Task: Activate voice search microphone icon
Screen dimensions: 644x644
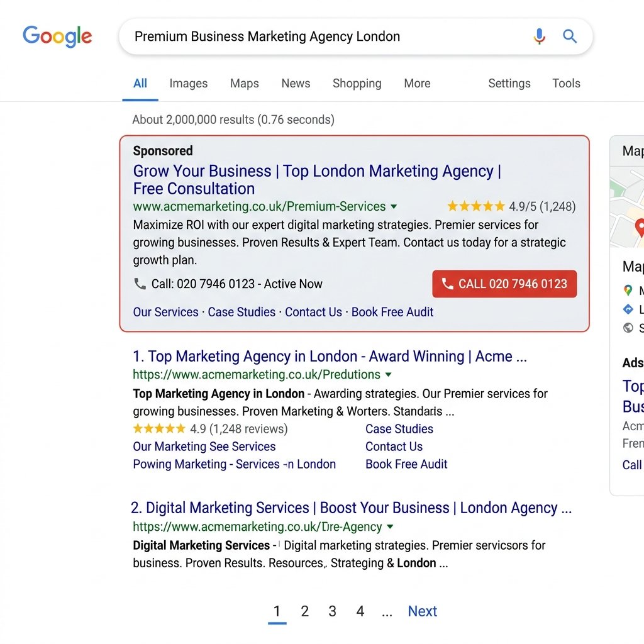Action: coord(539,36)
